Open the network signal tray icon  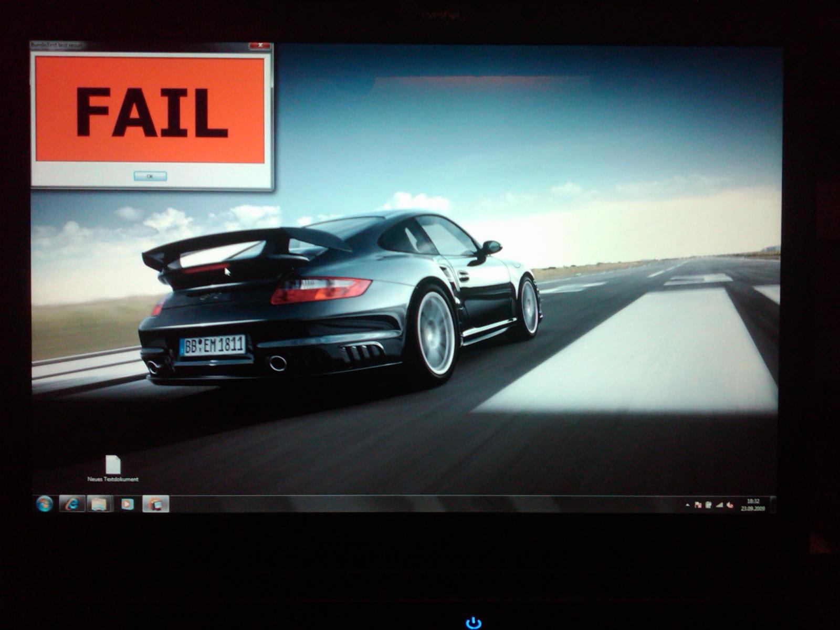[x=719, y=505]
